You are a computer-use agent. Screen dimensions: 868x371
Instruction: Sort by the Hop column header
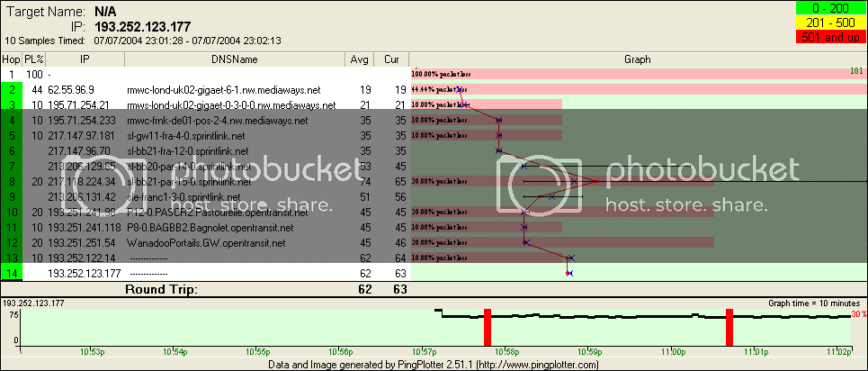(x=13, y=59)
